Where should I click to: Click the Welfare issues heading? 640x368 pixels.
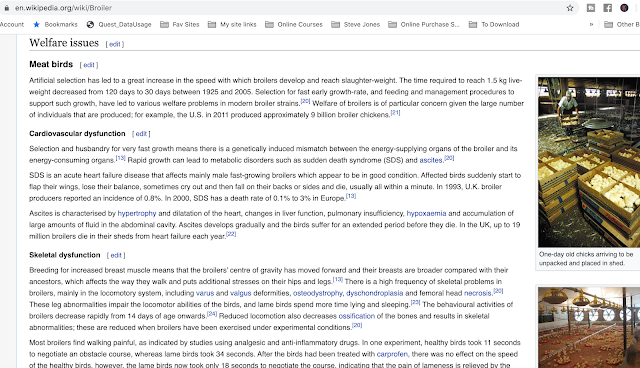[x=64, y=43]
